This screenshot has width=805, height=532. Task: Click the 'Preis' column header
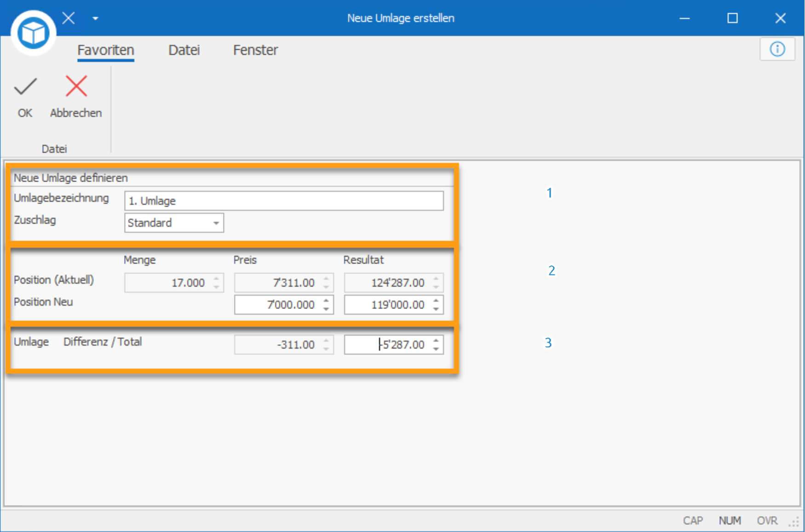245,260
